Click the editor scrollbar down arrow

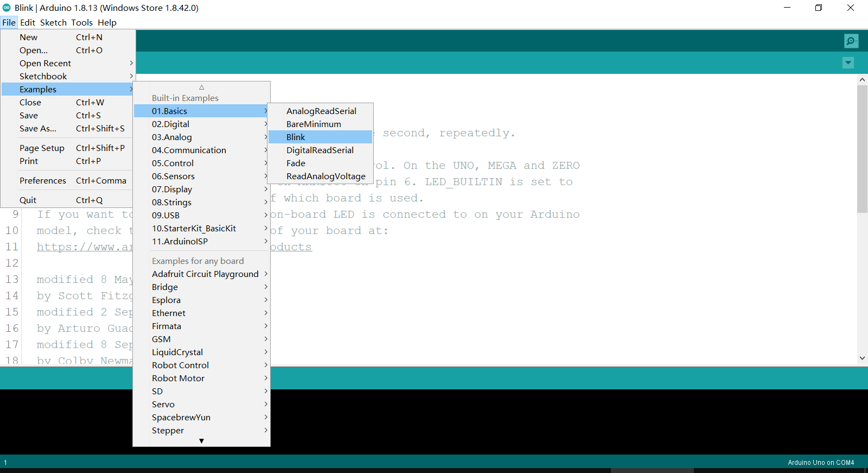pos(862,358)
